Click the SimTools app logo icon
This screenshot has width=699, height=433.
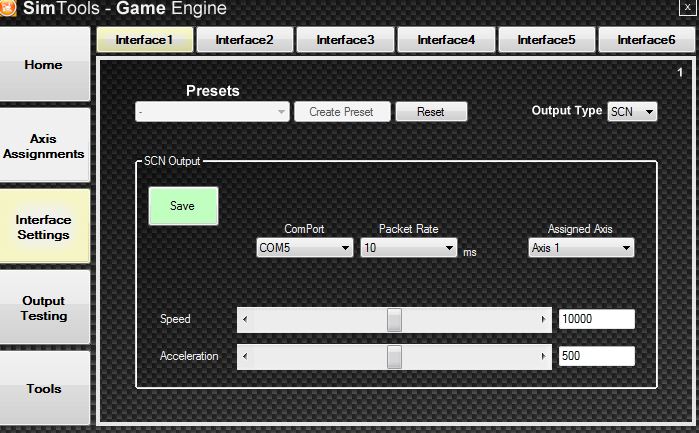6,8
